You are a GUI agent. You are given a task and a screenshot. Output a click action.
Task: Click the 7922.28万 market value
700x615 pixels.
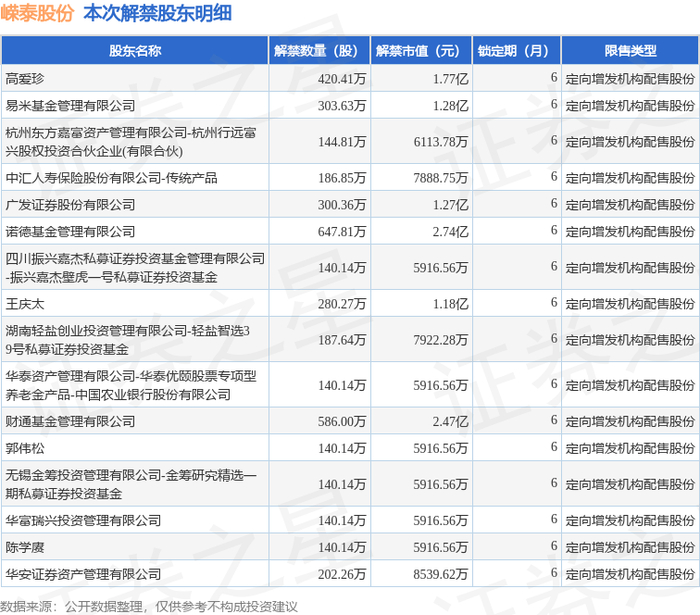(x=440, y=340)
